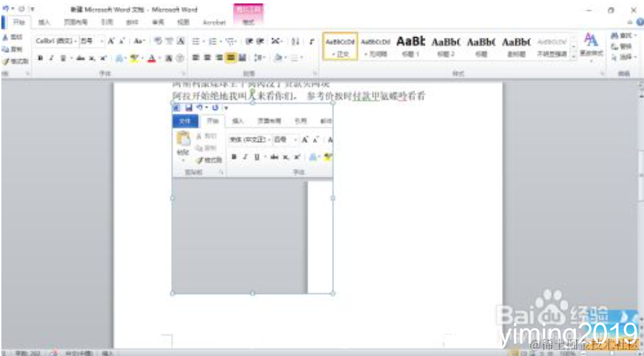Screen dimensions: 644x356
Task: Open the Change Styles (更改样式) dropdown
Action: [592, 46]
